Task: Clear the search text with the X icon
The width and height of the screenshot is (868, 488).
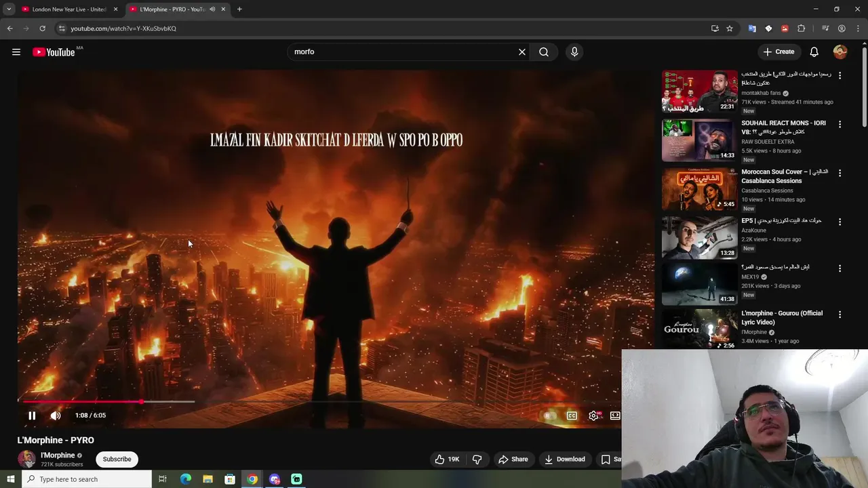Action: 522,52
